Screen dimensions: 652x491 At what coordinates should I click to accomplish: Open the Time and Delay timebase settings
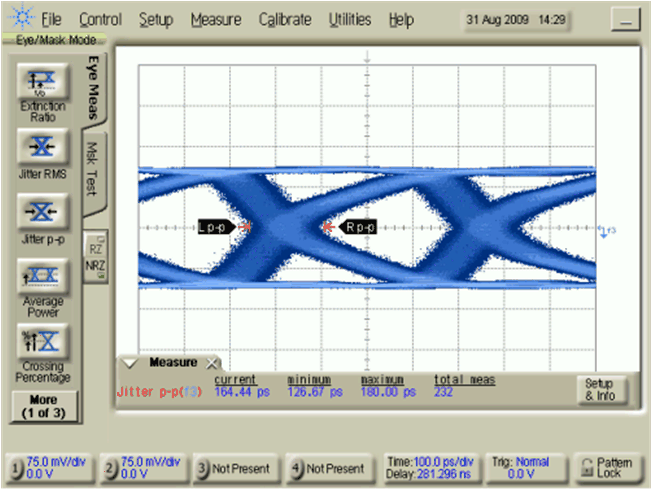click(x=430, y=468)
